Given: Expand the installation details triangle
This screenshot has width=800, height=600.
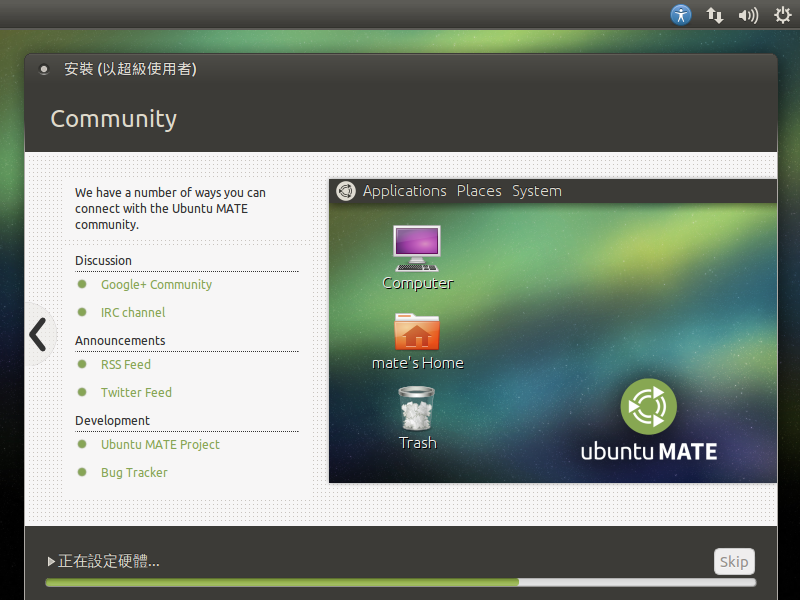Looking at the screenshot, I should (x=52, y=562).
